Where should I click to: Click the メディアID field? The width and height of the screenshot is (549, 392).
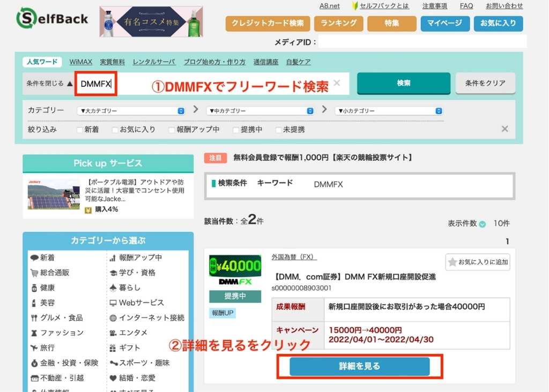422,42
